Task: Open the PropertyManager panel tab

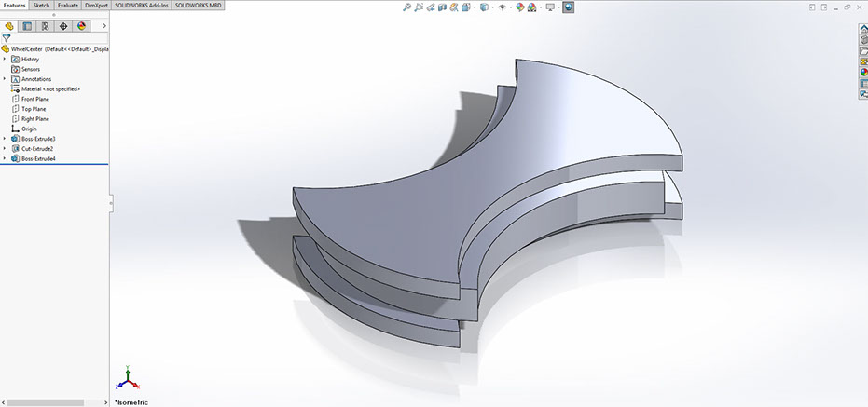Action: (27, 26)
